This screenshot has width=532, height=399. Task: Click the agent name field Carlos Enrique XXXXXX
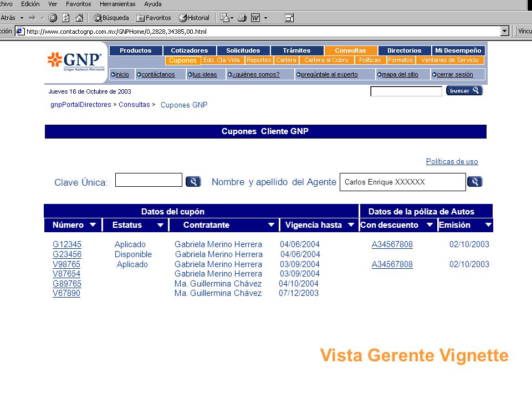click(x=403, y=182)
